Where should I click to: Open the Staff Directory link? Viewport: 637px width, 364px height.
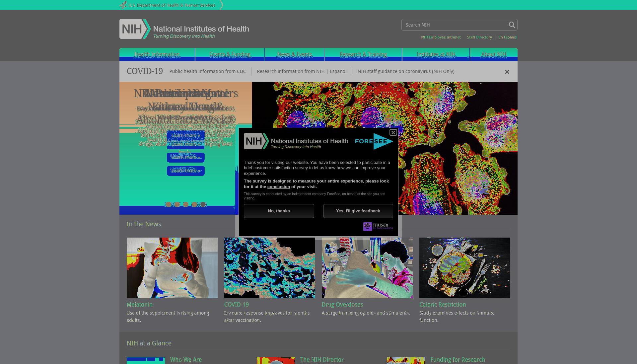point(479,37)
